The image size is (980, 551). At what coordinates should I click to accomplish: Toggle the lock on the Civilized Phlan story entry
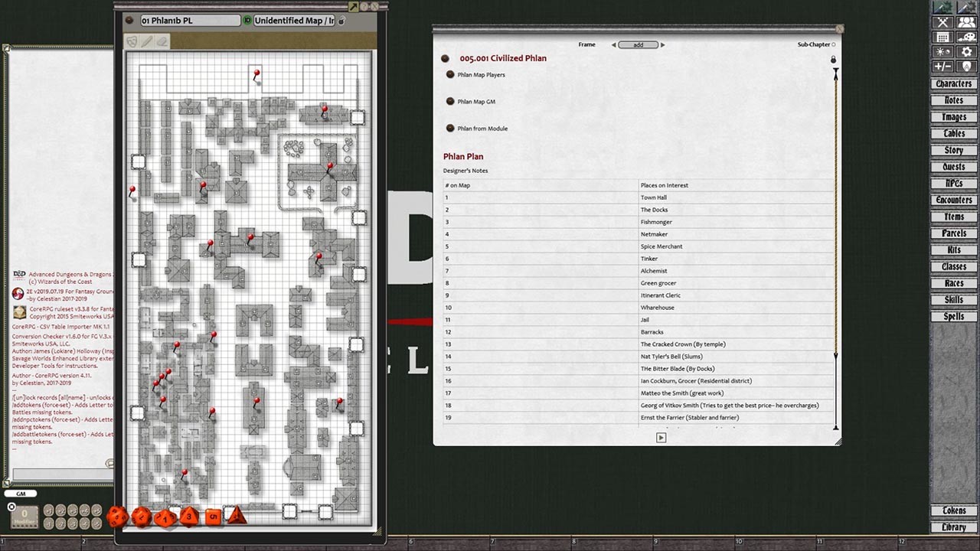point(833,59)
